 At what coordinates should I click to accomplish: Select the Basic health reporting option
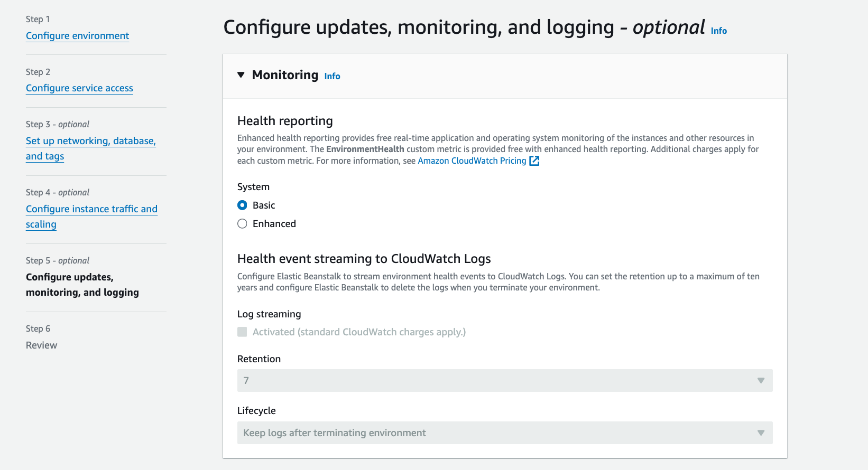(242, 205)
